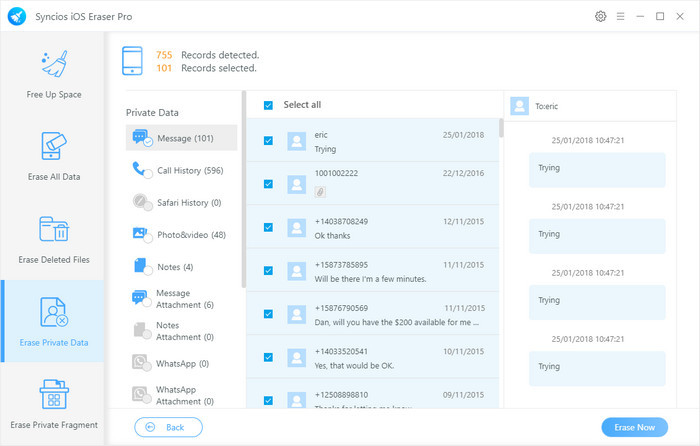The image size is (700, 446).
Task: Click Notes Attachment icon
Action: pyautogui.click(x=142, y=330)
